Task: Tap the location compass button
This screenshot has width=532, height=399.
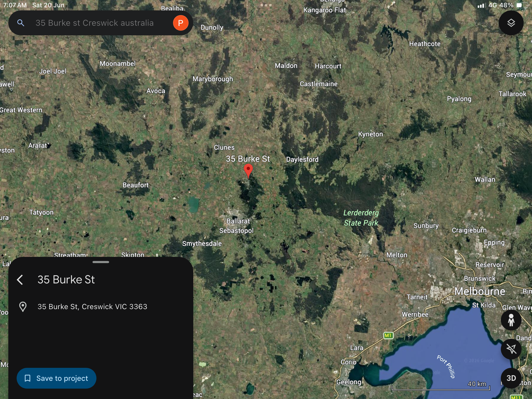Action: pos(511,349)
